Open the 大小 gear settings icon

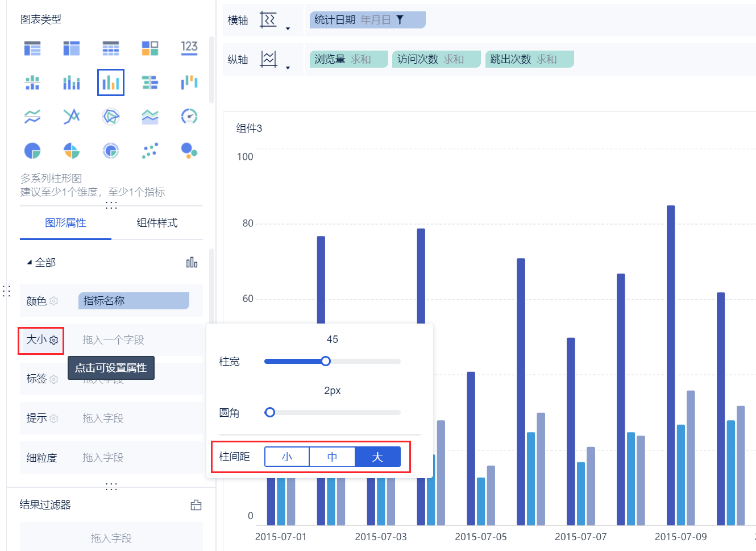54,340
